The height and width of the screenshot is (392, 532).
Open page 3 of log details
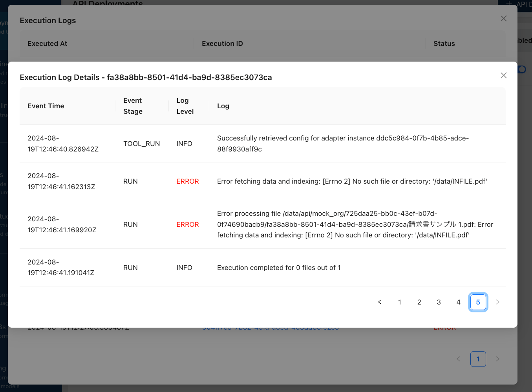[439, 302]
